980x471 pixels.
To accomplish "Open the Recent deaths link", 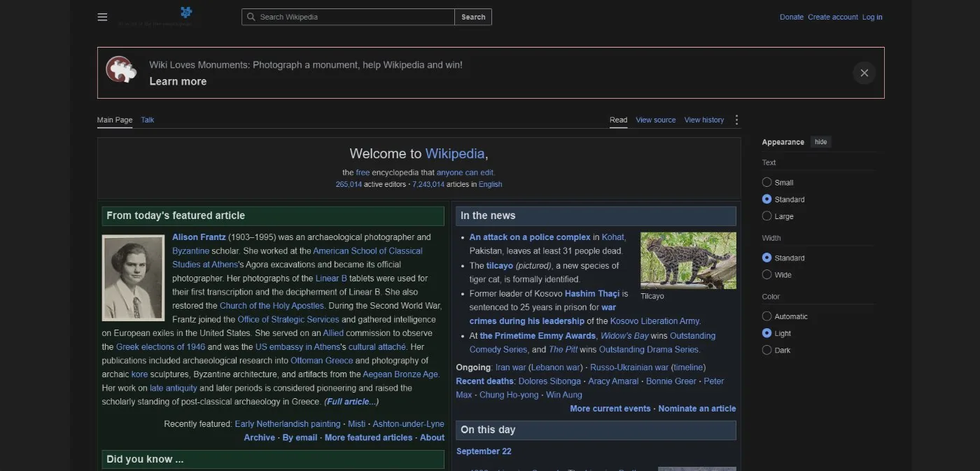I will [x=486, y=381].
